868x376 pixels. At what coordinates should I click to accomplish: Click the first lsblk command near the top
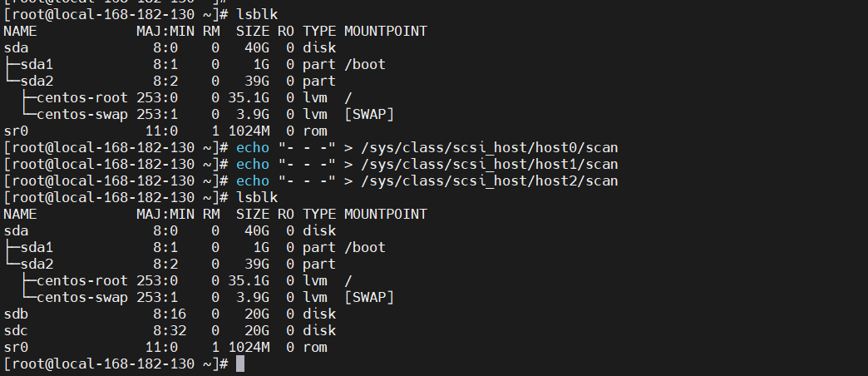click(x=257, y=14)
